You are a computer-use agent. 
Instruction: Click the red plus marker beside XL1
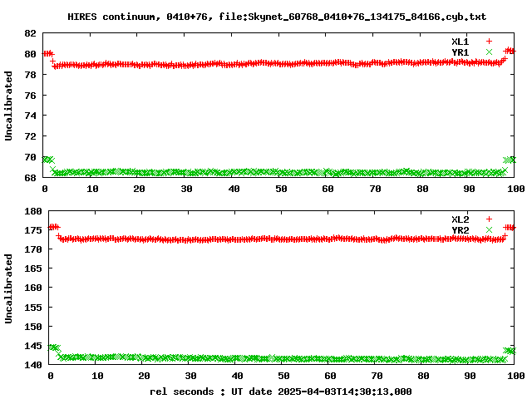[489, 42]
